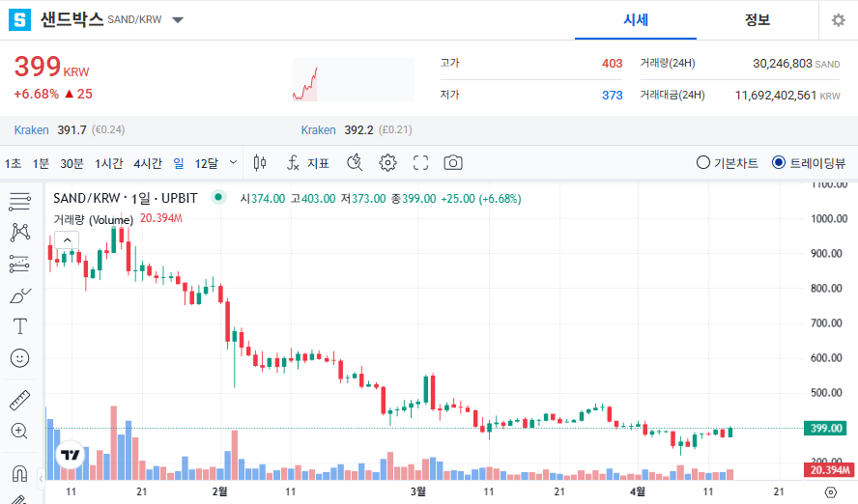Image resolution: width=858 pixels, height=504 pixels.
Task: Open the emoji sticker tool
Action: 19,358
